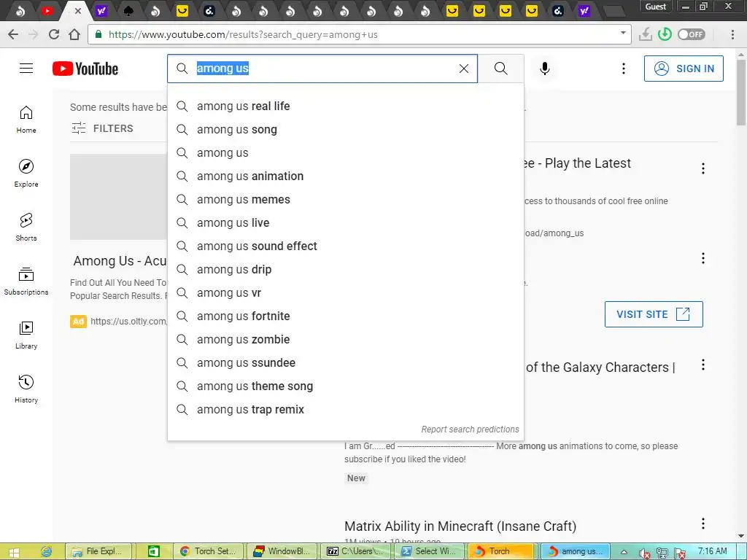Screen dimensions: 747x560
Task: Choose the suggestion 'among us memes'
Action: click(346, 200)
